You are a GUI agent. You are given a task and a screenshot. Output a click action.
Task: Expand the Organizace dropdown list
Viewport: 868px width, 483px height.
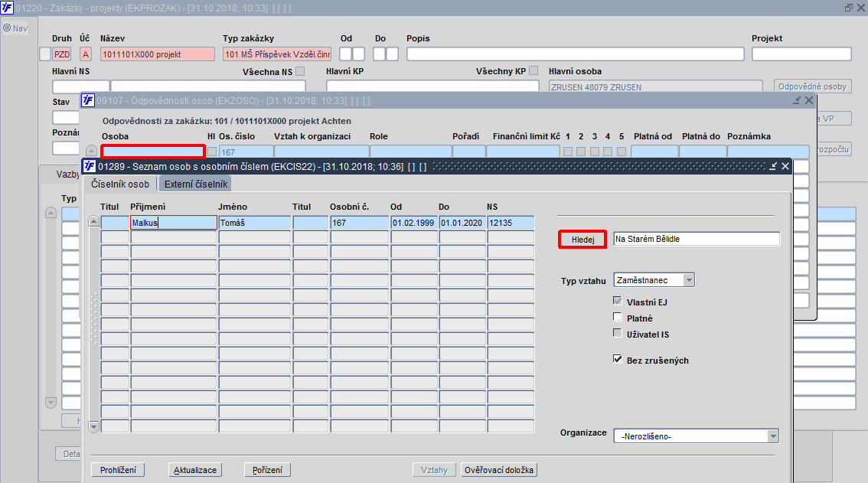[773, 436]
